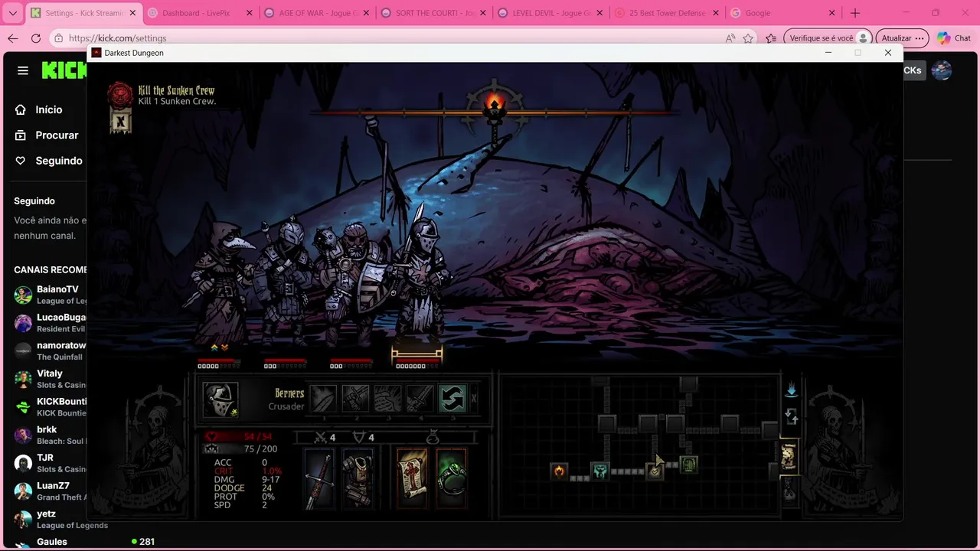Open TJR recommended channel
980x551 pixels.
click(x=49, y=463)
